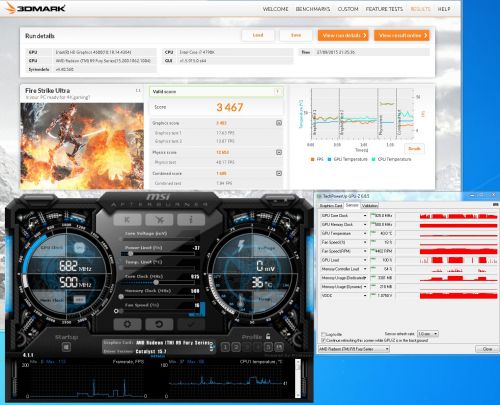Click the Save button in Run details
The height and width of the screenshot is (405, 500).
[x=296, y=35]
